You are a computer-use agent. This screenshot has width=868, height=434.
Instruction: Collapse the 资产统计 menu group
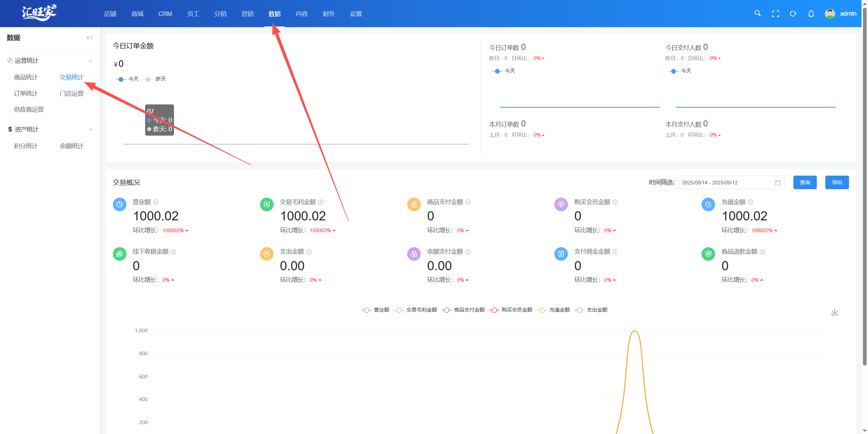90,130
